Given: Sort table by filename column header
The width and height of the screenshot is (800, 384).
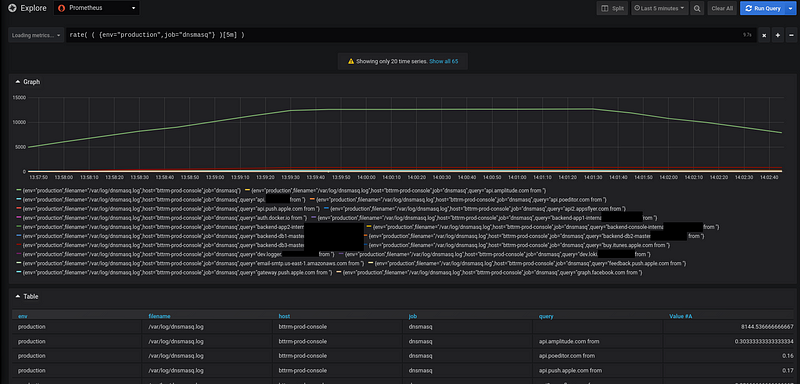Looking at the screenshot, I should tap(158, 316).
